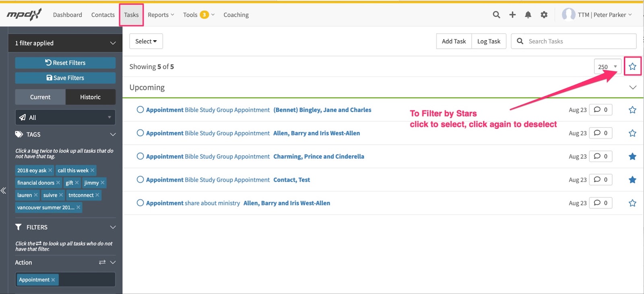This screenshot has height=294, width=644.
Task: Open the Tools menu
Action: (x=199, y=15)
